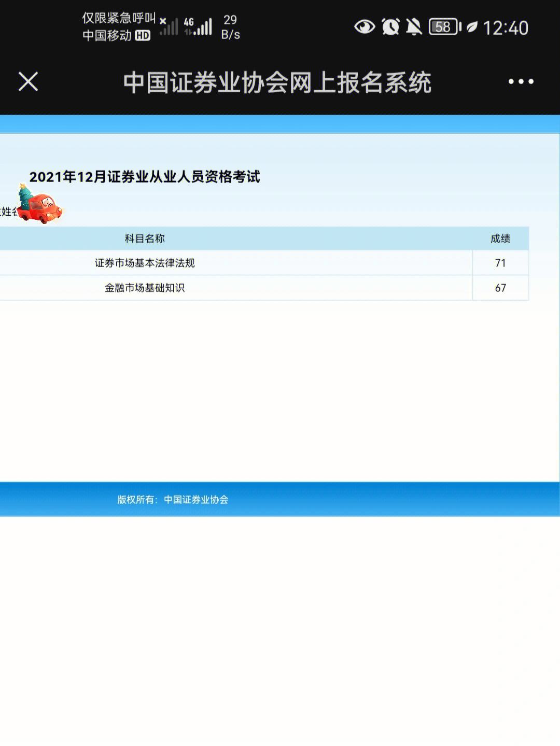Click the Christmas truck sticker image
Viewport: 560px width, 746px height.
click(39, 205)
